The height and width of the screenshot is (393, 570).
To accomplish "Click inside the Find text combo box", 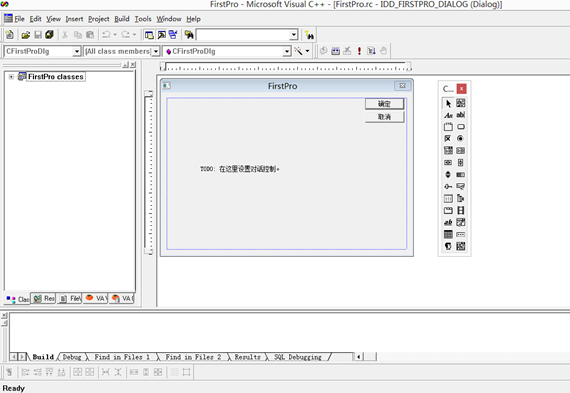I will pyautogui.click(x=243, y=35).
